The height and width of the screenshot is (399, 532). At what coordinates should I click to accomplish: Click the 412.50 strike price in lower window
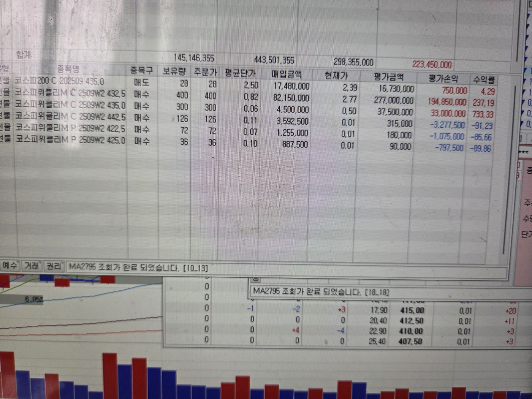[x=412, y=321]
